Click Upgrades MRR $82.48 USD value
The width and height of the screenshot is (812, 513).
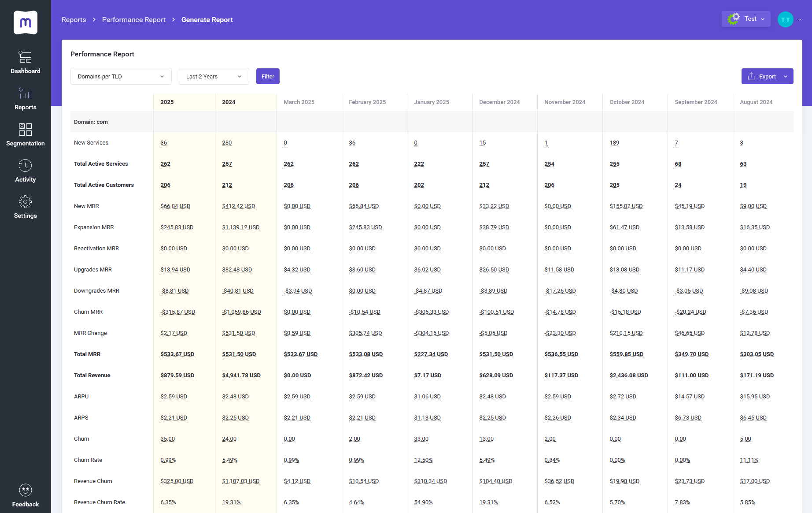click(237, 270)
